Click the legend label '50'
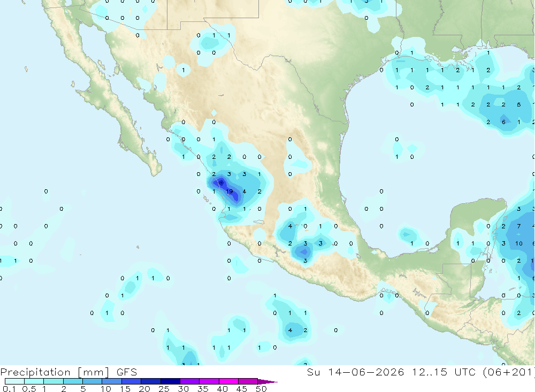 point(261,389)
